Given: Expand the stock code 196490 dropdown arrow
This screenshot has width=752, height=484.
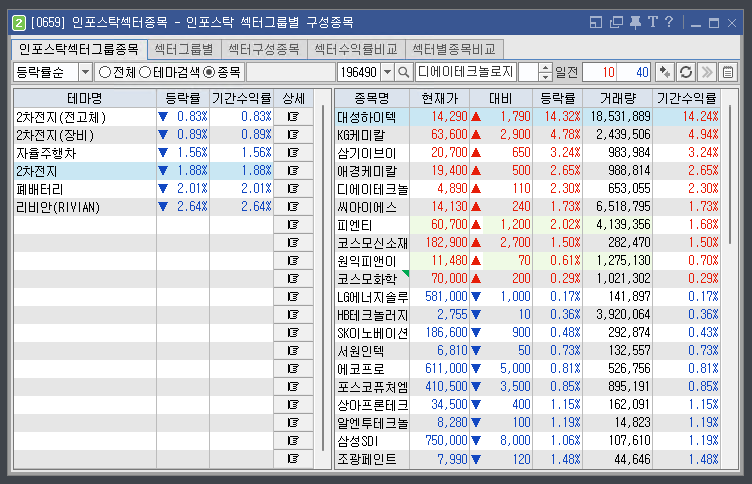Looking at the screenshot, I should coord(388,72).
